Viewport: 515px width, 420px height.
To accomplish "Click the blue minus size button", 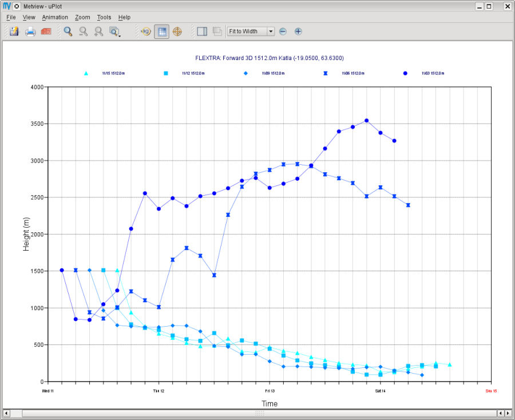I will (x=283, y=31).
